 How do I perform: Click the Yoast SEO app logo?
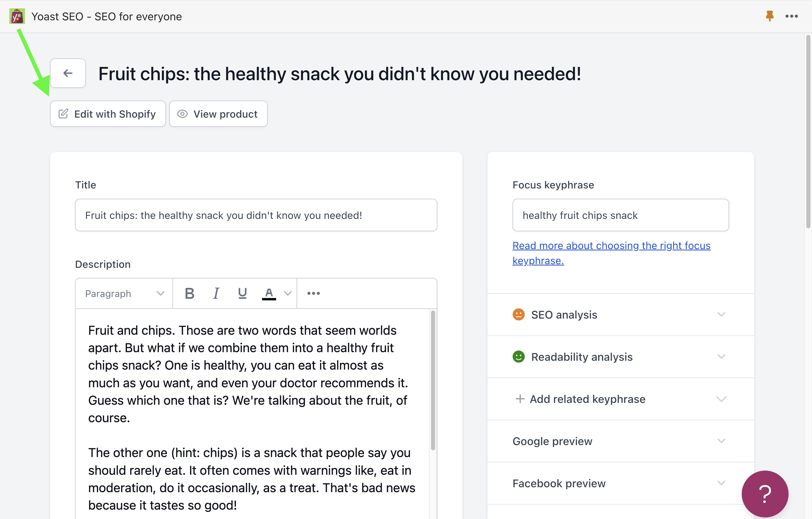pyautogui.click(x=17, y=16)
